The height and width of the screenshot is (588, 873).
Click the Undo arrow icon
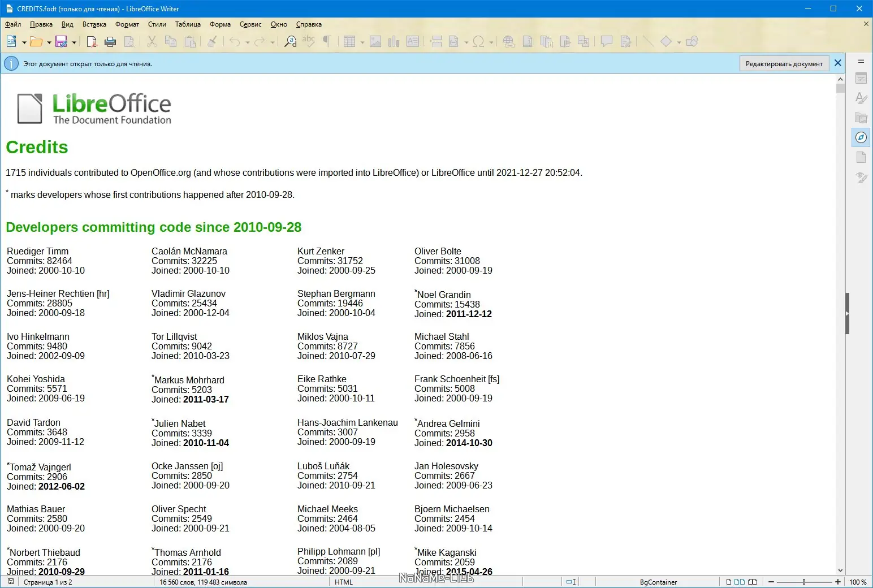coord(235,41)
